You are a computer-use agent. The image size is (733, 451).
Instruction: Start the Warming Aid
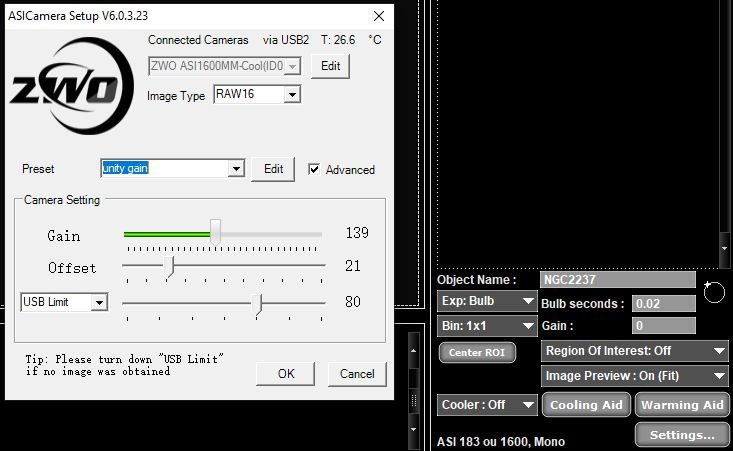[x=682, y=405]
